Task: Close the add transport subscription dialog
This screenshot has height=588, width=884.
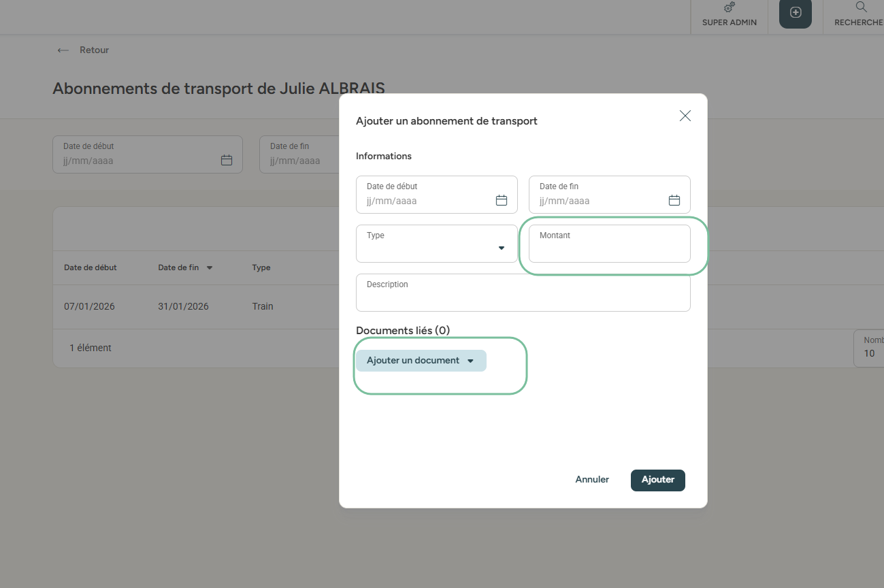Action: (685, 116)
